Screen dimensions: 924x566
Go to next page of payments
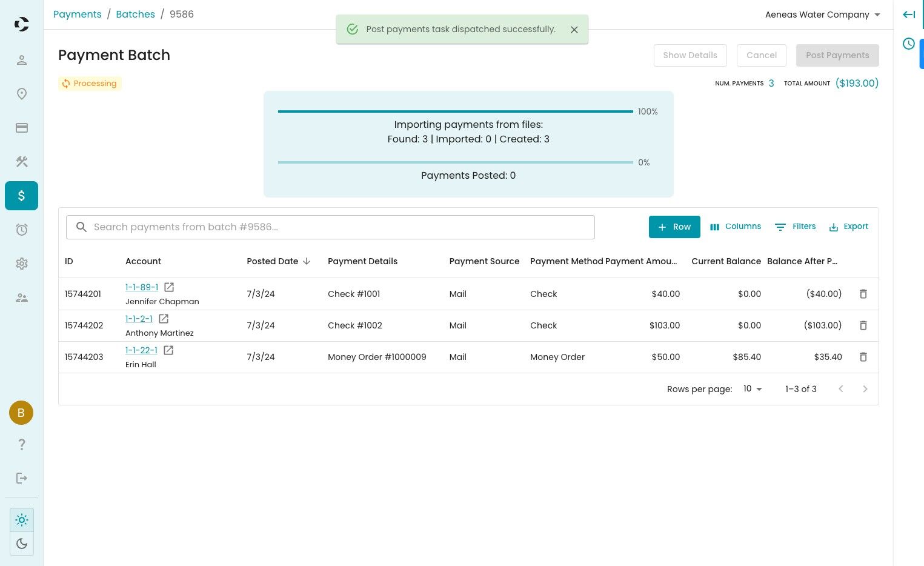(865, 389)
